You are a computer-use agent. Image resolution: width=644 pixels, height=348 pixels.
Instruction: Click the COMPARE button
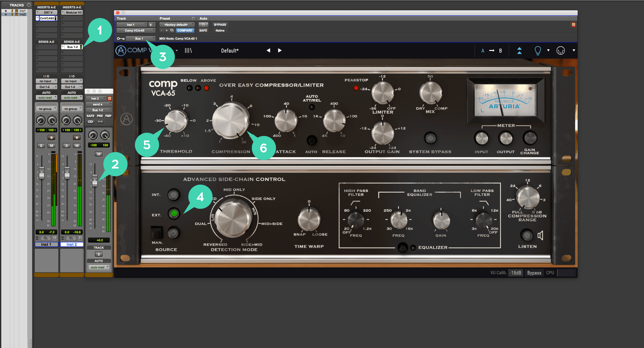pos(185,31)
